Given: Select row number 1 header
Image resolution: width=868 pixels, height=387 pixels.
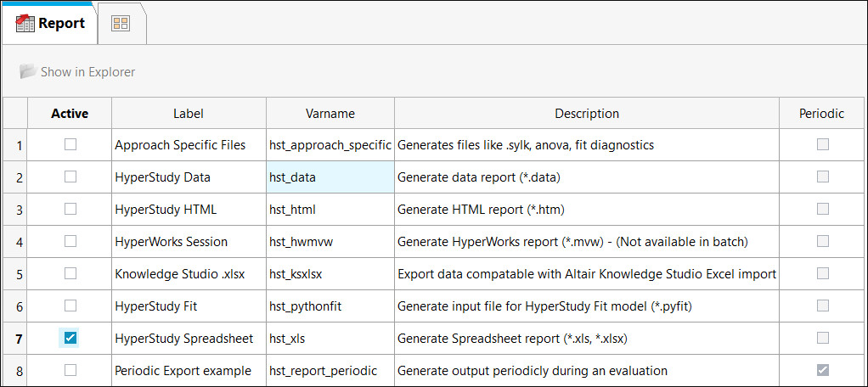Looking at the screenshot, I should coord(15,145).
